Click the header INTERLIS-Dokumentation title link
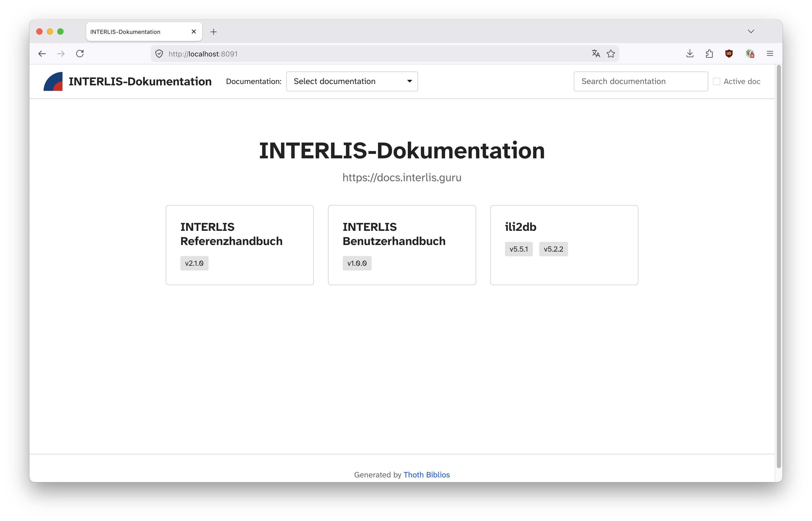 click(140, 81)
